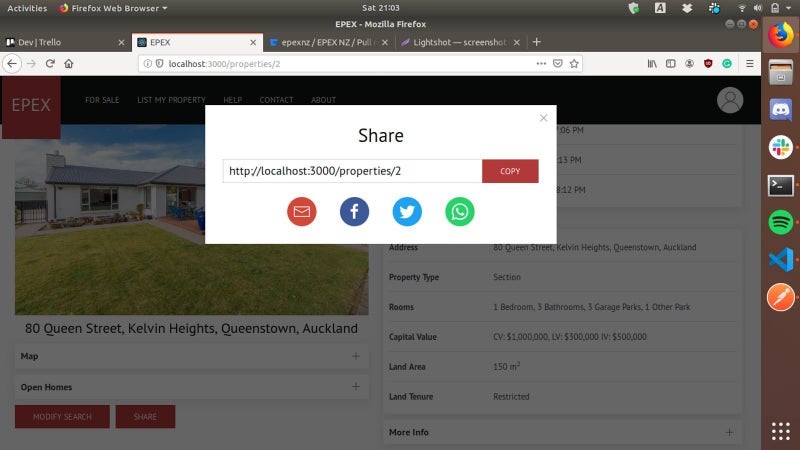The height and width of the screenshot is (450, 800).
Task: Switch to epexnz / EPEX NZ tab
Action: [329, 42]
